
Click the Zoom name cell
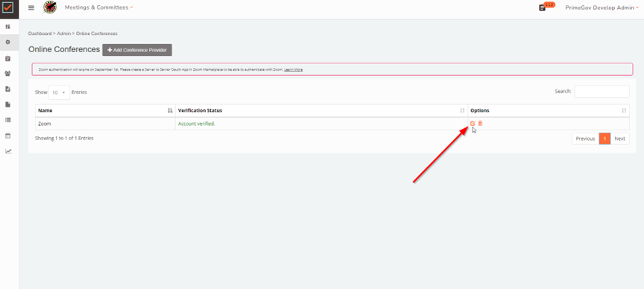[x=105, y=124]
